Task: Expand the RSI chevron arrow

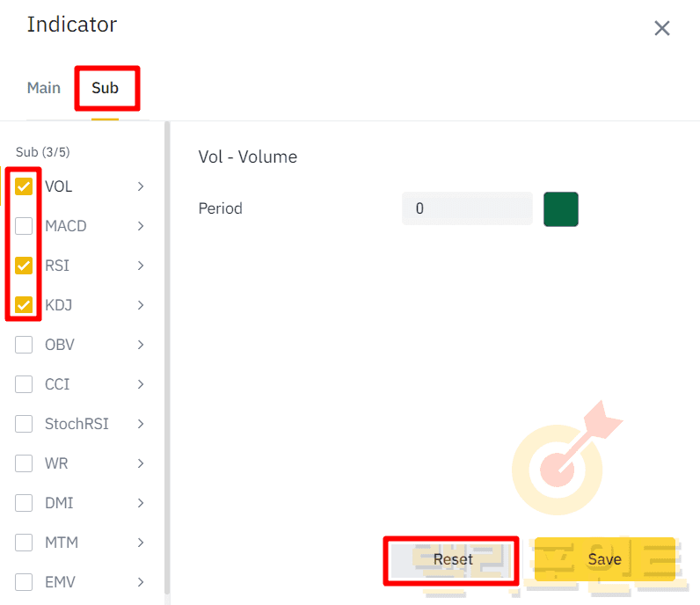Action: tap(141, 266)
